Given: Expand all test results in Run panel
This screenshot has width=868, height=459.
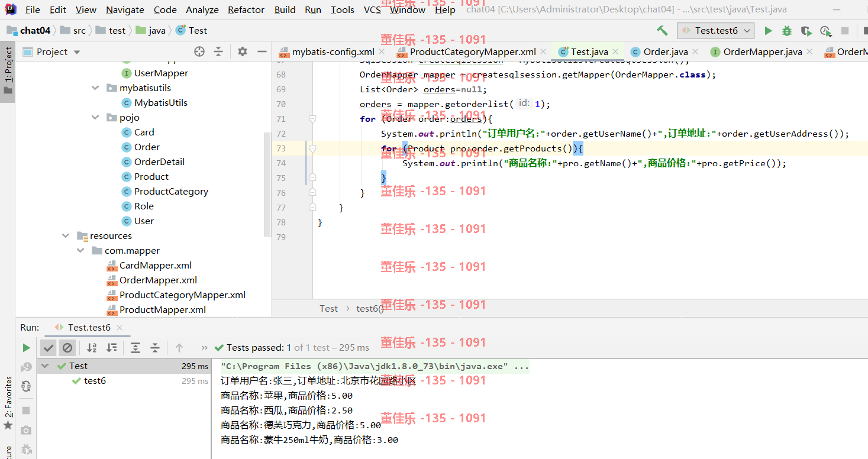Looking at the screenshot, I should point(135,348).
